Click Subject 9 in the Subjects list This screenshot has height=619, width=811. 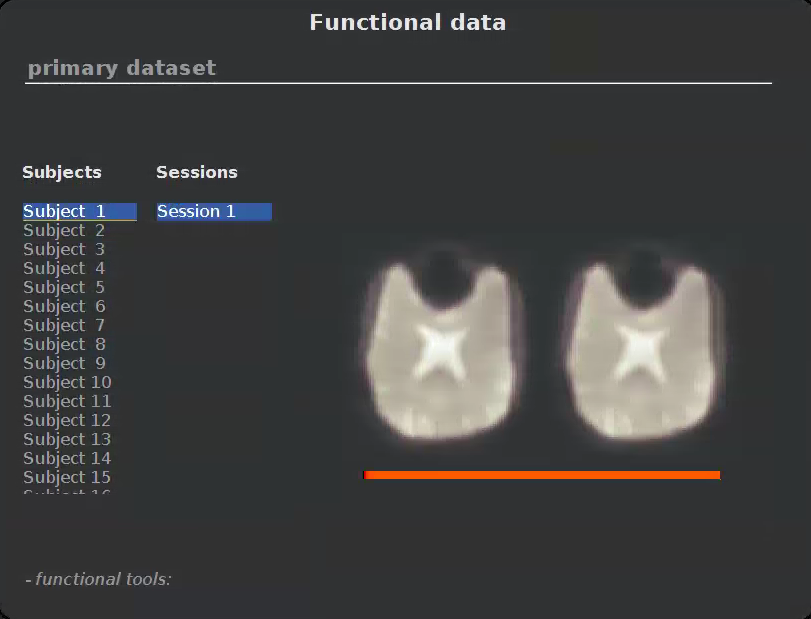pyautogui.click(x=65, y=364)
